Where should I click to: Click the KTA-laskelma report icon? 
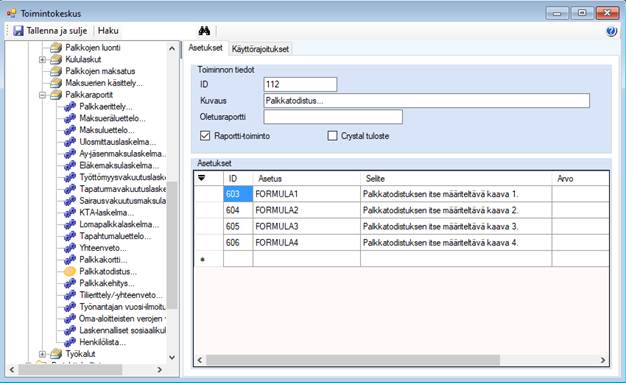tap(70, 213)
